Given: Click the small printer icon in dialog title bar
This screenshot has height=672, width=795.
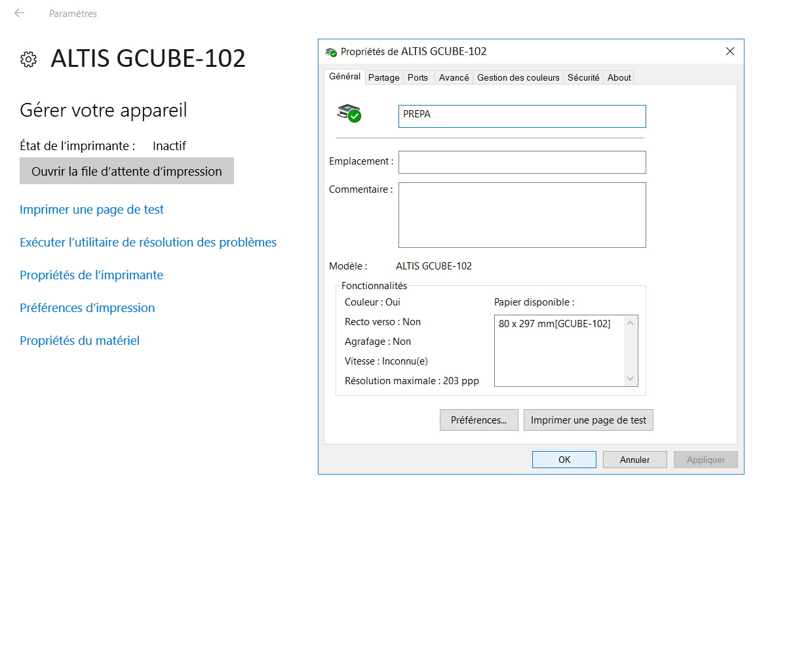Looking at the screenshot, I should 331,52.
